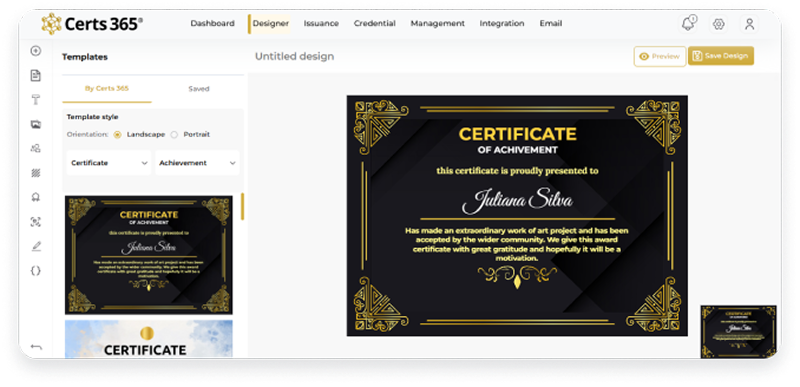Image resolution: width=800 pixels, height=387 pixels.
Task: Click the Certs 365 logo
Action: click(92, 23)
